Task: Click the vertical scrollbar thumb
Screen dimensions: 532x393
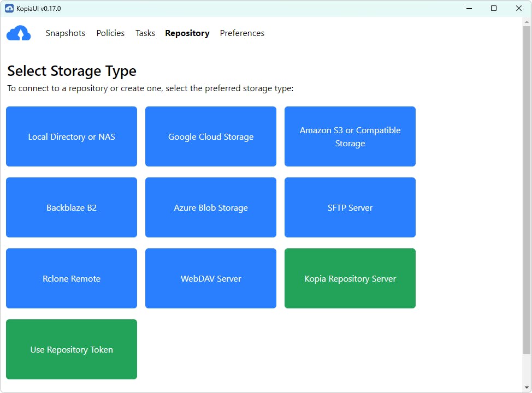Action: [x=527, y=186]
